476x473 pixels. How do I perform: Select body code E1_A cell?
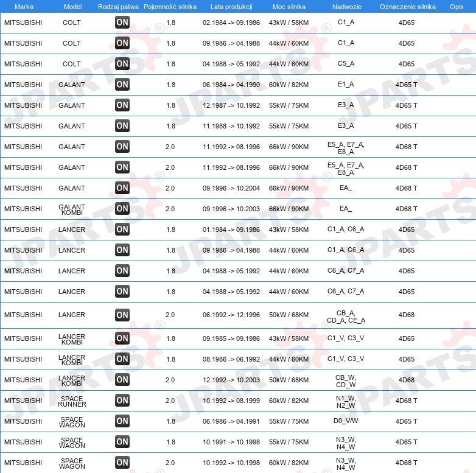[x=346, y=84]
